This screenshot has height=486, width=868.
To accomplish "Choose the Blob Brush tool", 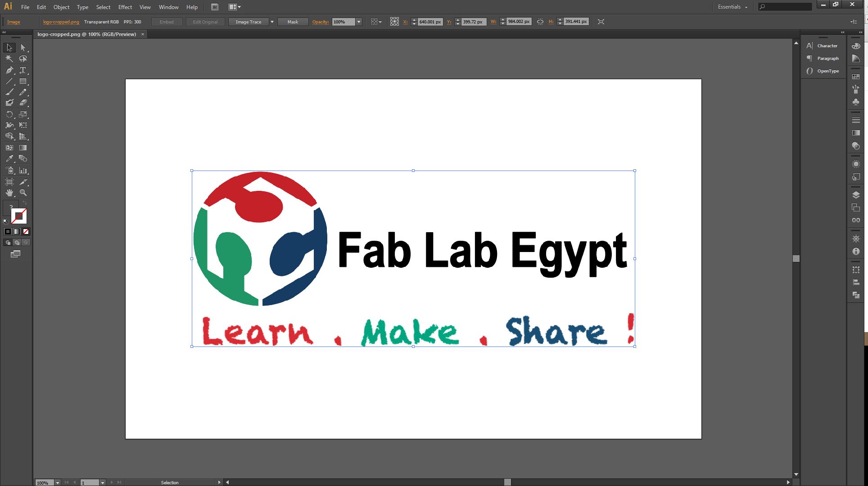I will [9, 103].
